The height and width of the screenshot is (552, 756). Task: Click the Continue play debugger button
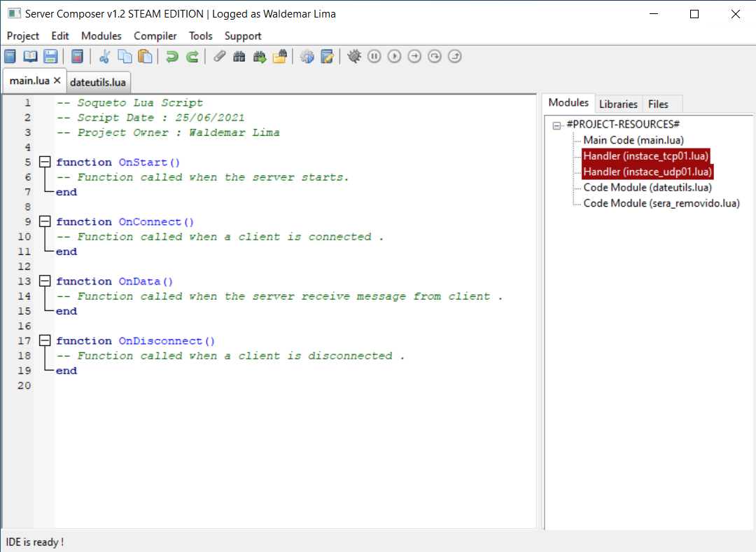394,57
